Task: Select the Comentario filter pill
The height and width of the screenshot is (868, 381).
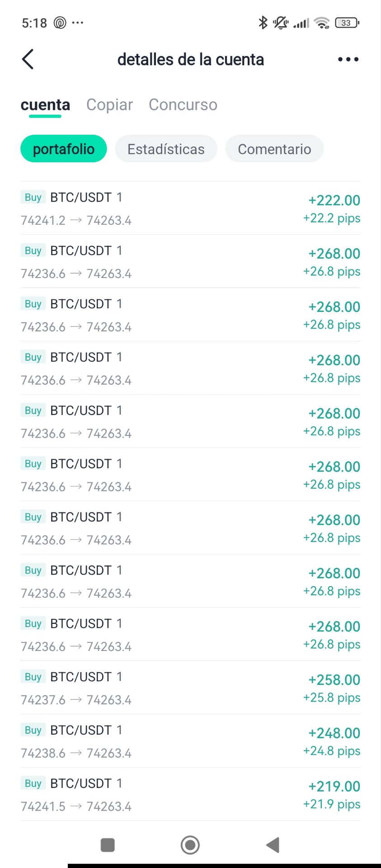Action: [274, 149]
